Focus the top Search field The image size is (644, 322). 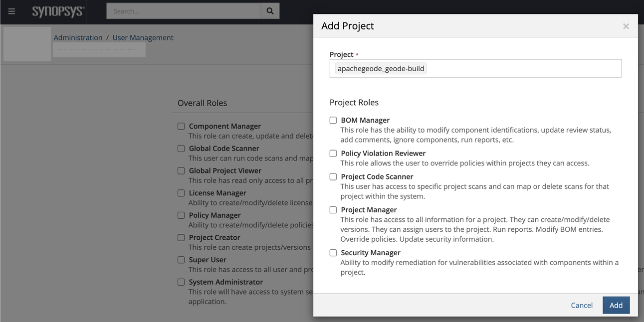(184, 11)
